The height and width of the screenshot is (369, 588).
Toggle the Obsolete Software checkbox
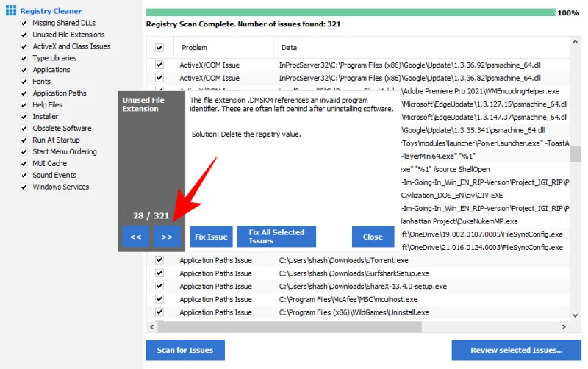[24, 128]
